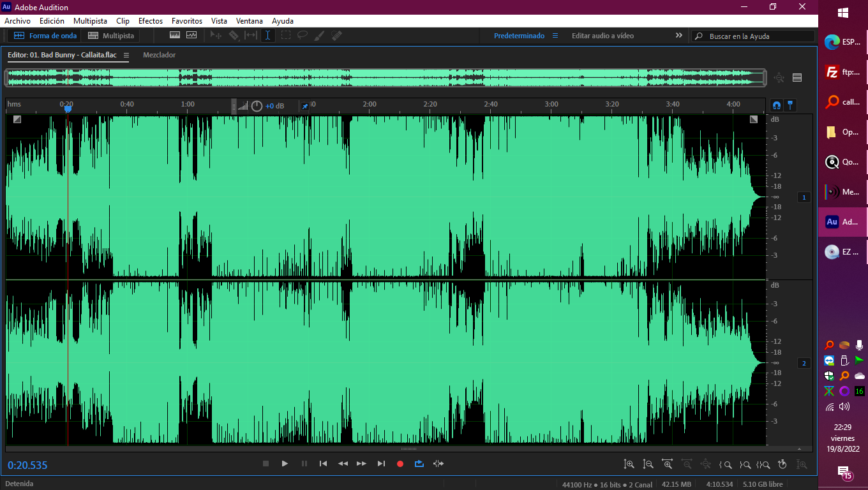868x490 pixels.
Task: Toggle the blue marker icon beside snapping
Action: point(790,105)
